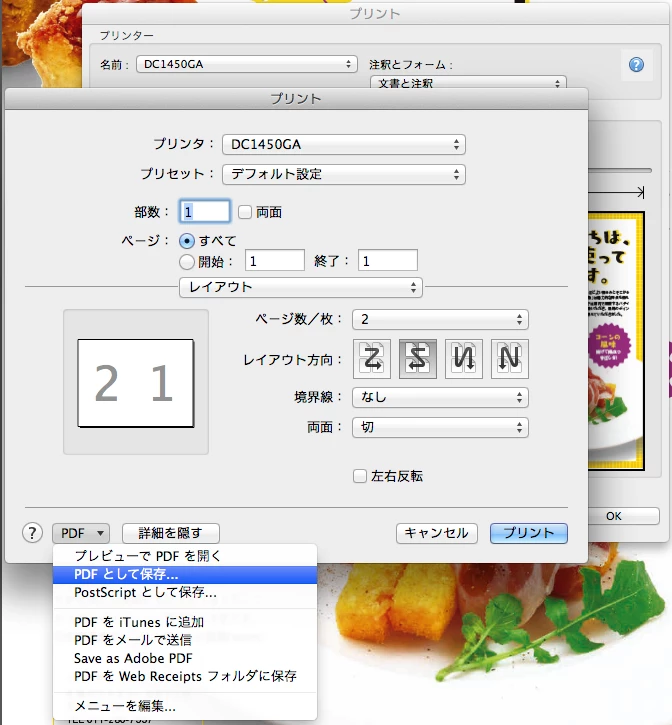672x725 pixels.
Task: Click the blue プリント button
Action: (x=529, y=533)
